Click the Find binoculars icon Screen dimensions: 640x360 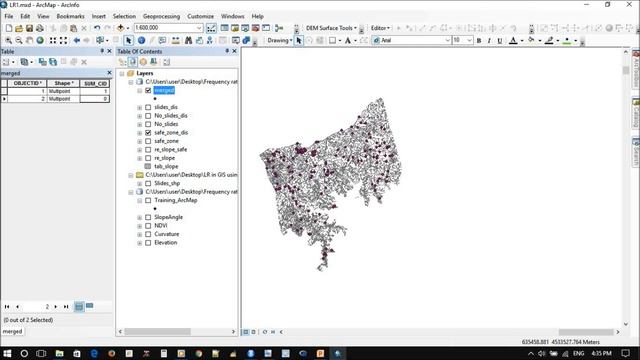188,40
